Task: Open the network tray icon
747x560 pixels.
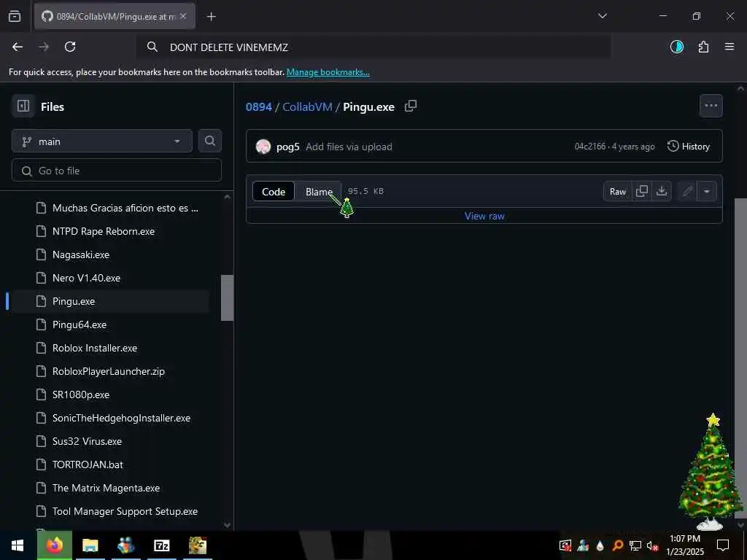Action: click(x=635, y=545)
